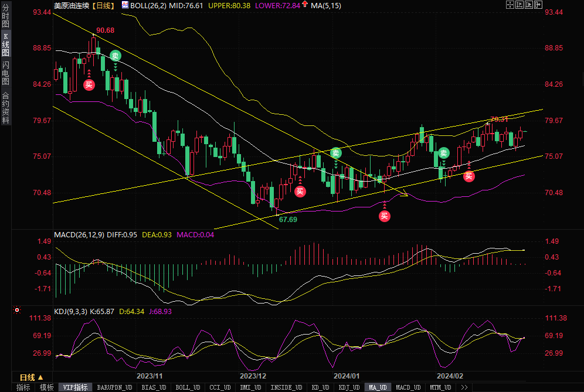Image resolution: width=584 pixels, height=392 pixels.
Task: Select the MACD_UD indicator tab
Action: coord(408,387)
